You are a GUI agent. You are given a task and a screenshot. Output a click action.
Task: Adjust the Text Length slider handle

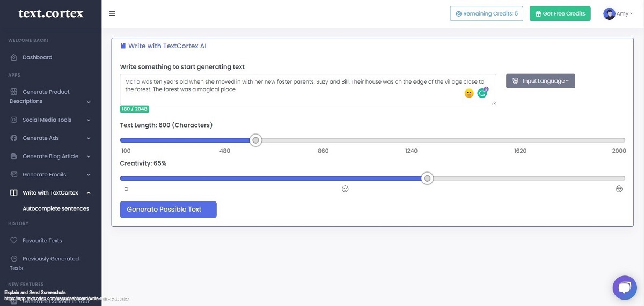[x=256, y=140]
